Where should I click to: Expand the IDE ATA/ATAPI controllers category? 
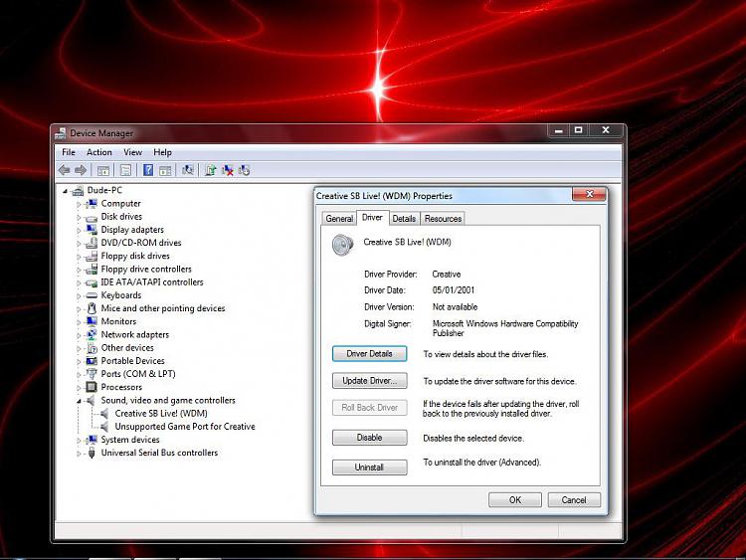pos(79,282)
